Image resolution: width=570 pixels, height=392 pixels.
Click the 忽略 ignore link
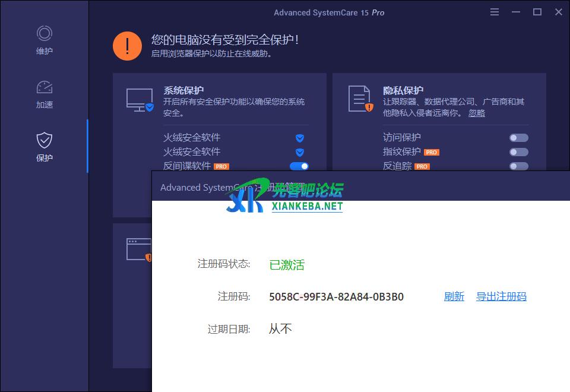(476, 113)
